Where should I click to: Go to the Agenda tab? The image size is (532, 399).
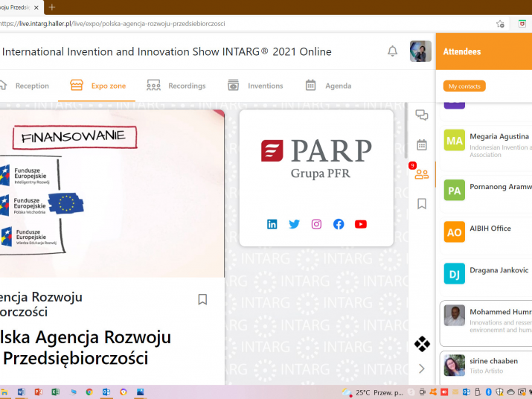328,86
